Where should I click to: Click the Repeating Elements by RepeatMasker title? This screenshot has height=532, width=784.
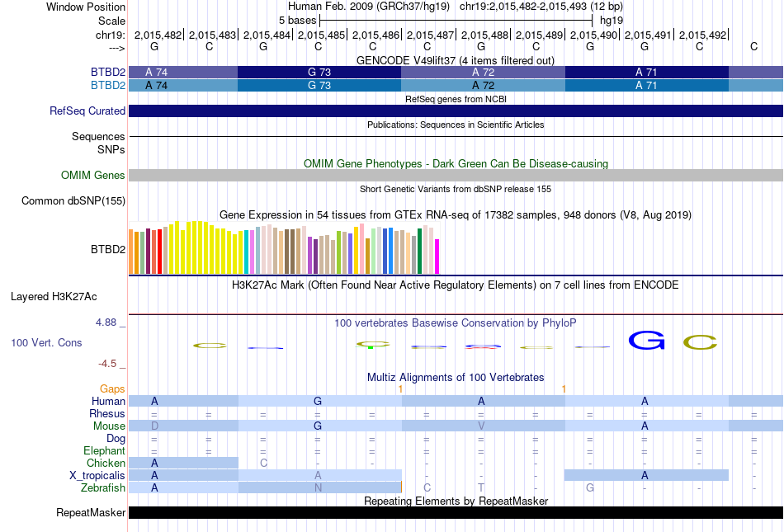click(x=456, y=501)
